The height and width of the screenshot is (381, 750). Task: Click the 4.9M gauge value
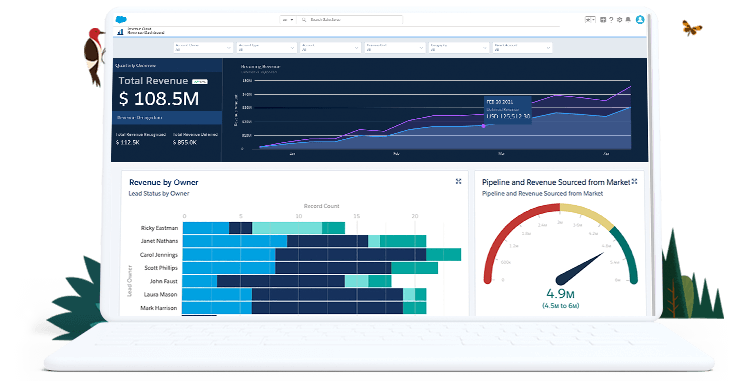coord(560,294)
